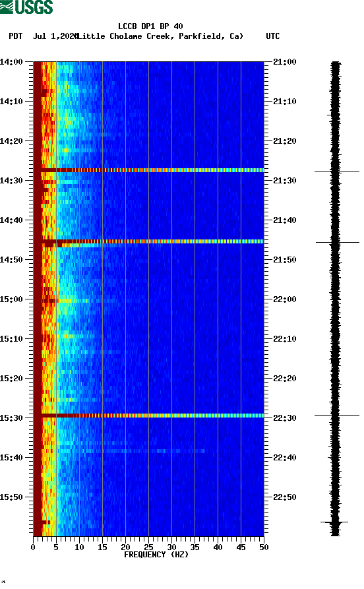
Task: Click the '14:50' PDT time label
Action: point(11,260)
